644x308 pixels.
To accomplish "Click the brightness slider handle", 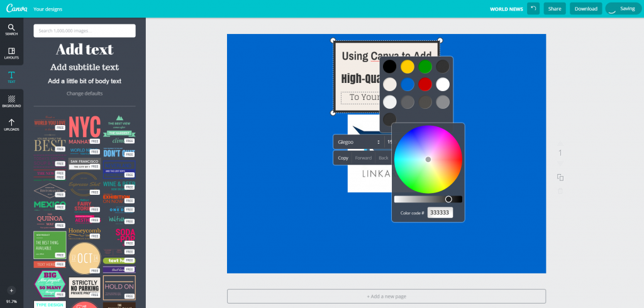I will pyautogui.click(x=448, y=199).
